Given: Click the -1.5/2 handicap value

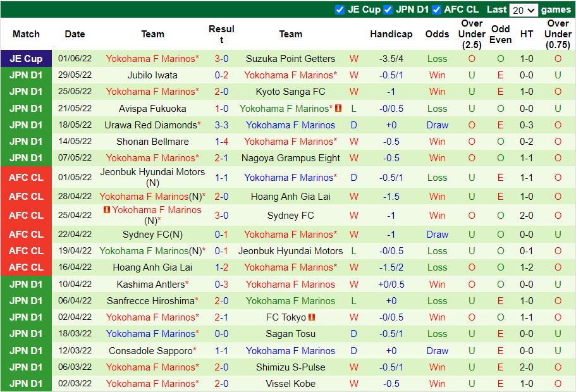Looking at the screenshot, I should click(x=391, y=267).
